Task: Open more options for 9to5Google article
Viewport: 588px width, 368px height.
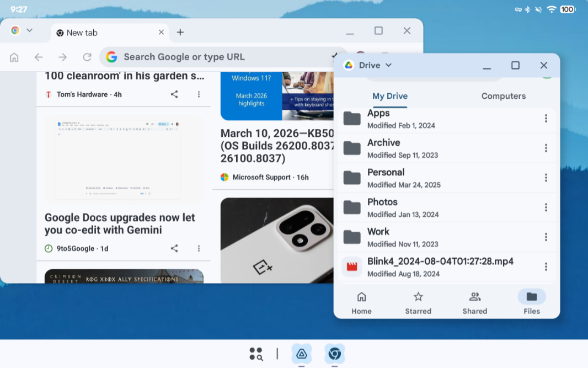Action: point(199,248)
